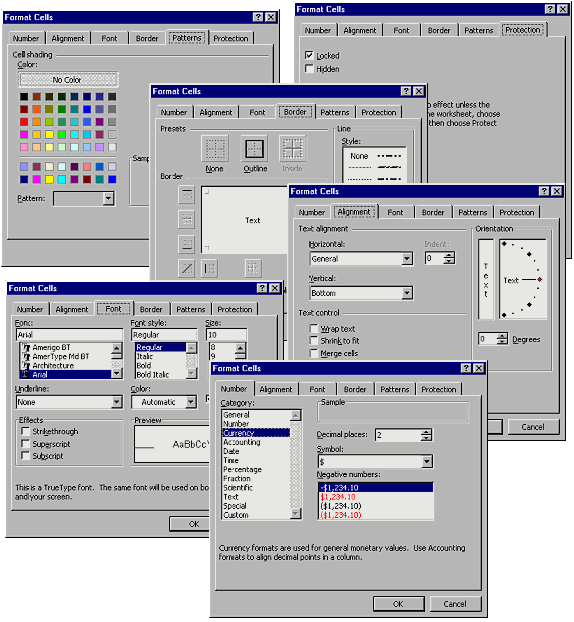Click Cancel in the Number dialog
Image resolution: width=574 pixels, height=622 pixels.
pyautogui.click(x=455, y=604)
